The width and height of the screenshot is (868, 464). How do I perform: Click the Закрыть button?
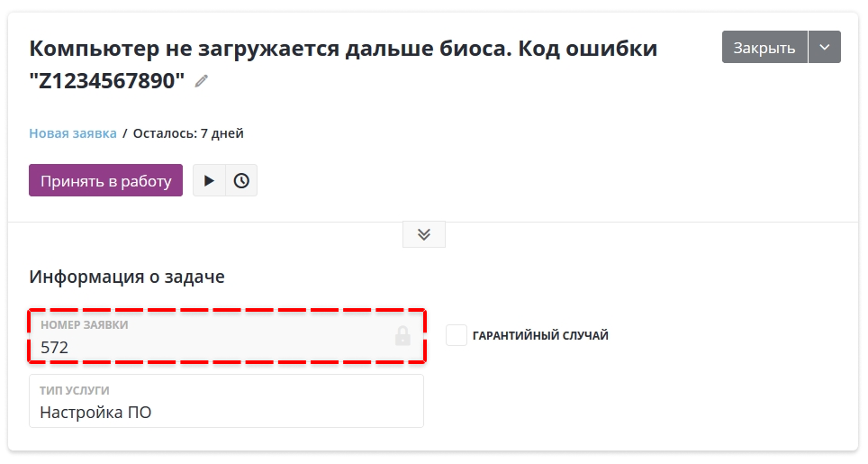pos(764,47)
